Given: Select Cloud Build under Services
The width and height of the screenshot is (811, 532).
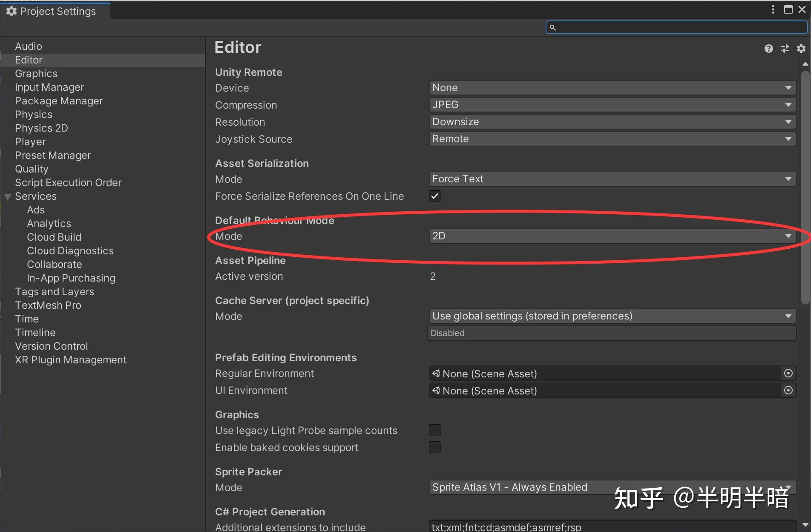Looking at the screenshot, I should [x=54, y=237].
